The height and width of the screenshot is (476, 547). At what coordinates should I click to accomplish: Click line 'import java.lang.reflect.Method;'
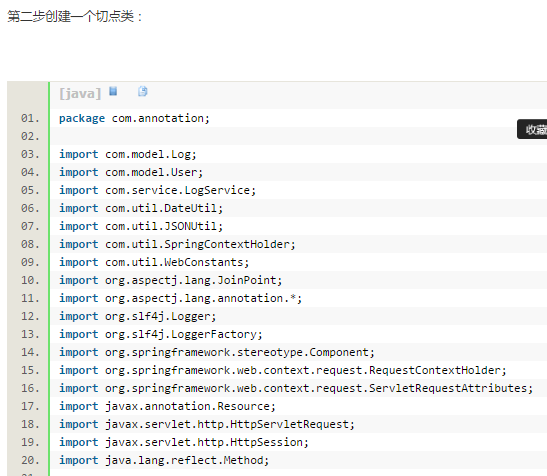click(x=164, y=460)
